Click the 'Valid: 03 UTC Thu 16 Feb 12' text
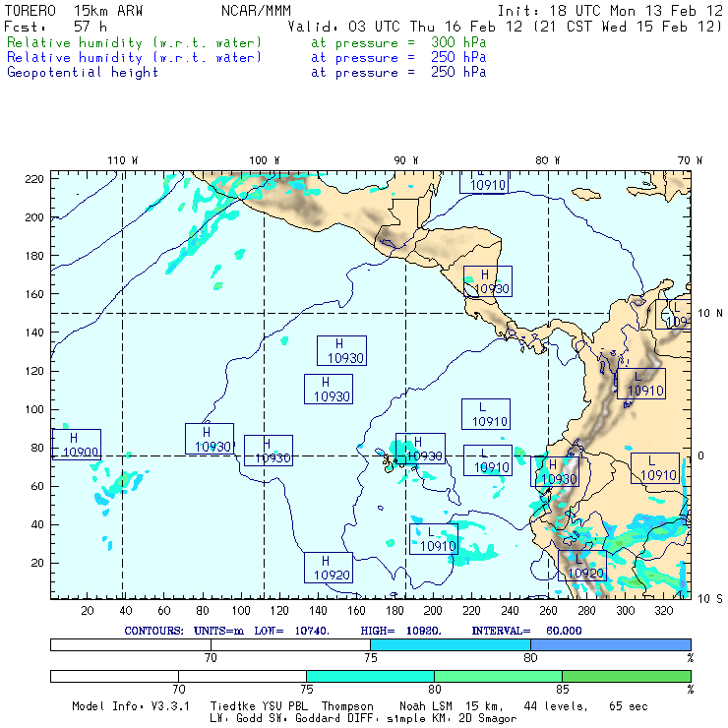Viewport: 728px width, 728px height. tap(405, 27)
